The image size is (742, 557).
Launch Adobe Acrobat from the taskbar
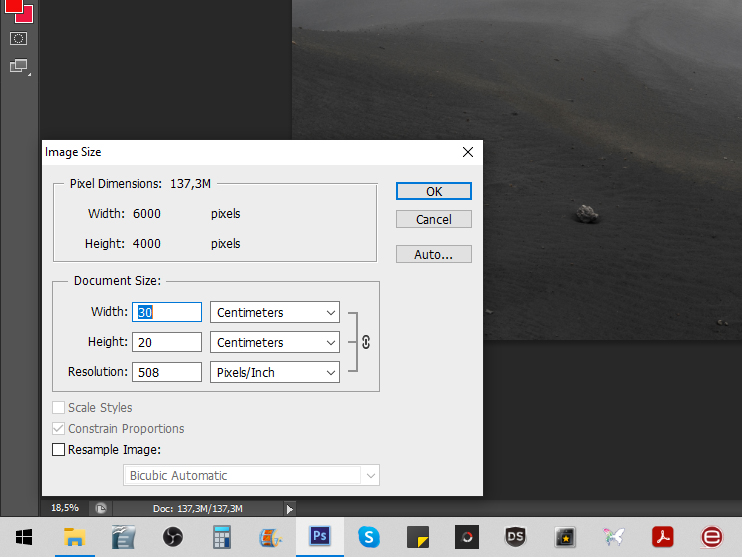click(x=663, y=537)
